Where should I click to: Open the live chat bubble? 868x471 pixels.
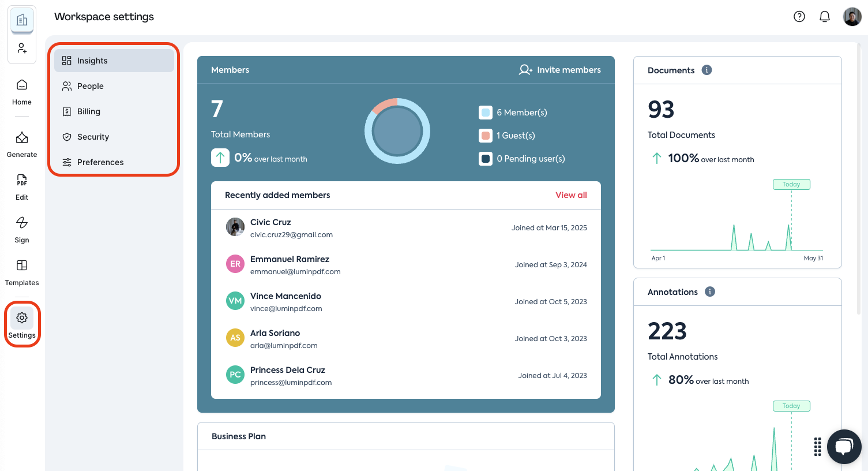844,446
